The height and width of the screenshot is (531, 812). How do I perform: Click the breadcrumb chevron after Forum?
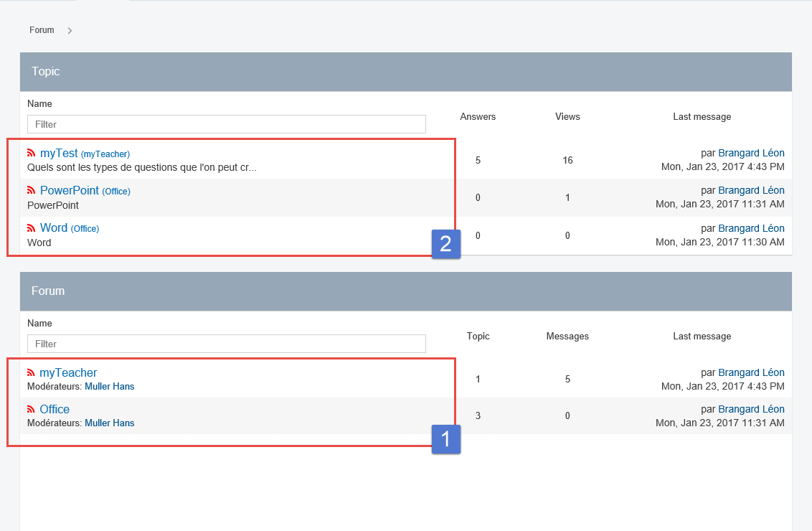click(x=70, y=30)
